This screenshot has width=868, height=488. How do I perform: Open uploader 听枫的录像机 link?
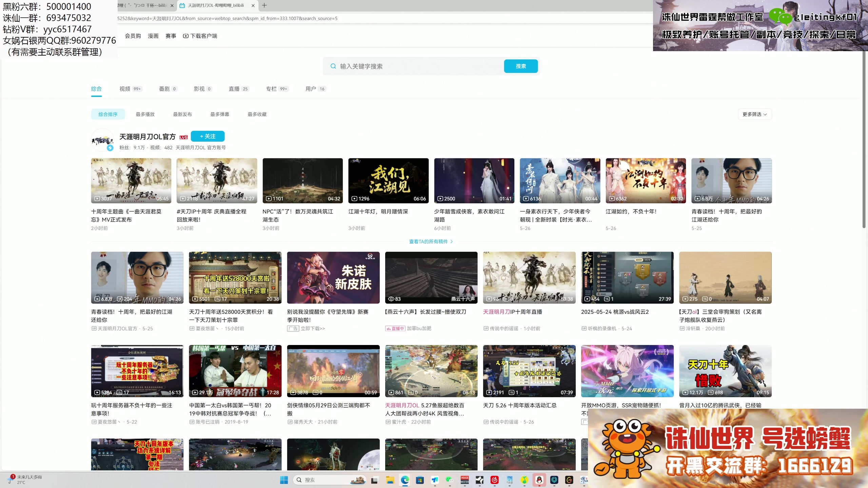click(602, 329)
